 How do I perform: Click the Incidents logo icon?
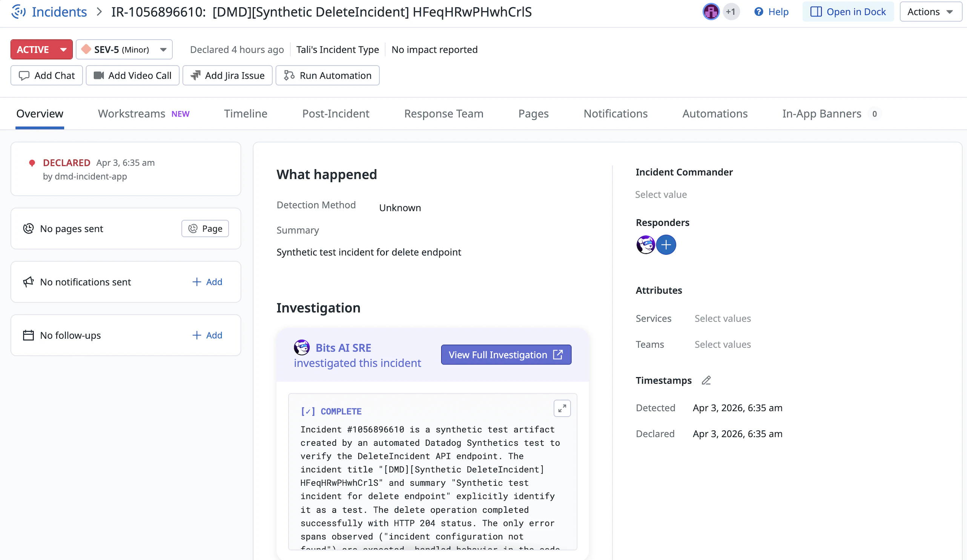[x=18, y=12]
